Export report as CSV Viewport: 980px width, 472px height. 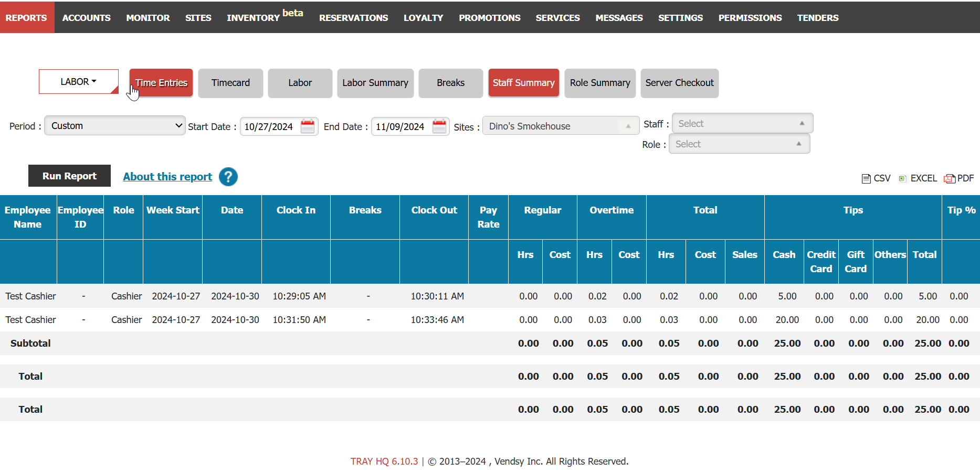pos(876,178)
